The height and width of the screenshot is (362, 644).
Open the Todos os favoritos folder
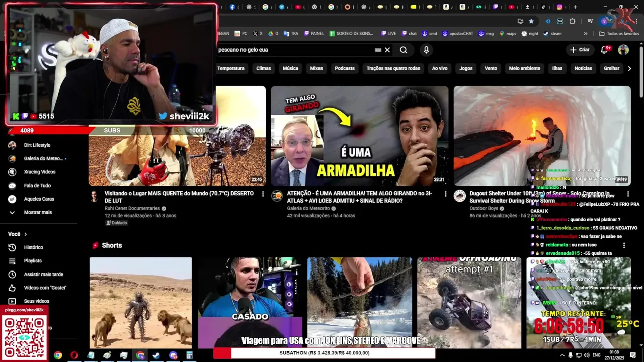(x=619, y=34)
